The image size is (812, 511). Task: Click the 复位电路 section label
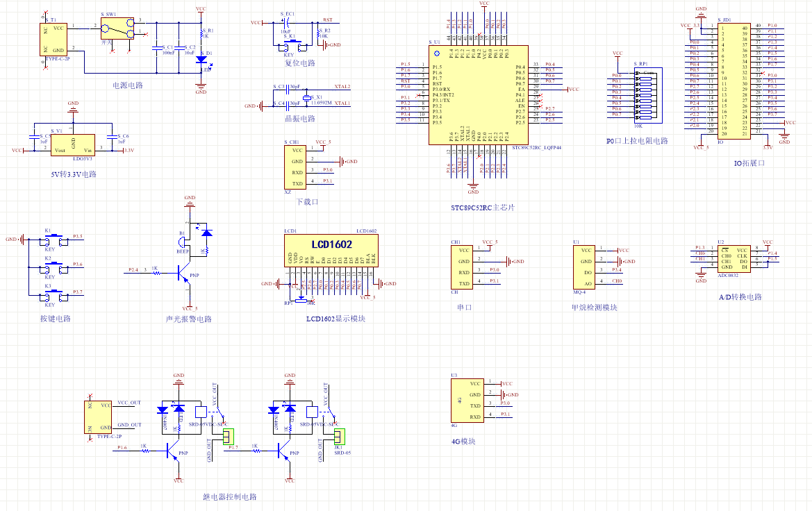[x=300, y=63]
